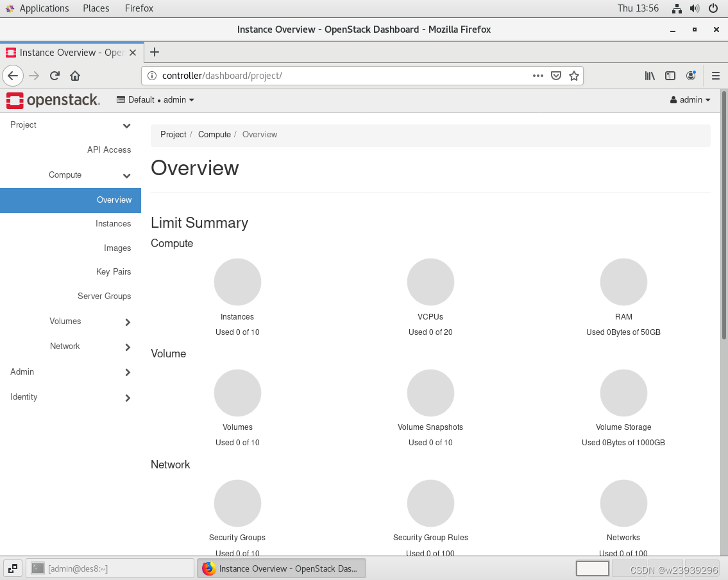The height and width of the screenshot is (580, 728).
Task: Toggle the Firefox sidebar view
Action: coord(670,76)
